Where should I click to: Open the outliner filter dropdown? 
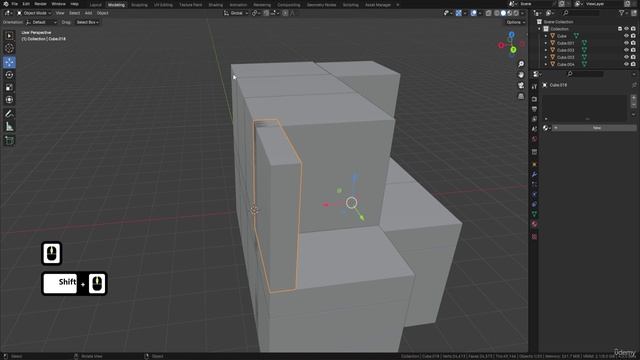624,13
